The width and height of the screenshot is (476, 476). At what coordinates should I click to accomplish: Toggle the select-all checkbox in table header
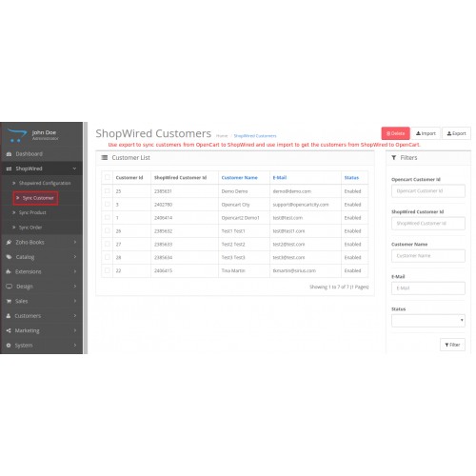click(108, 177)
